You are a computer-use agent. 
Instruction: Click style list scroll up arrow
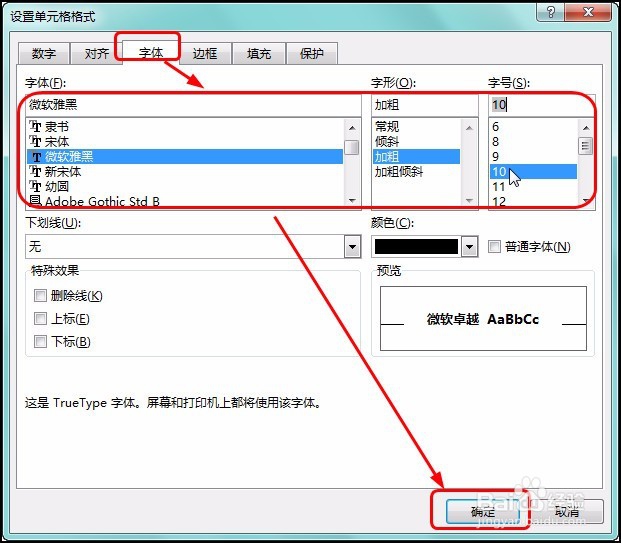point(469,128)
